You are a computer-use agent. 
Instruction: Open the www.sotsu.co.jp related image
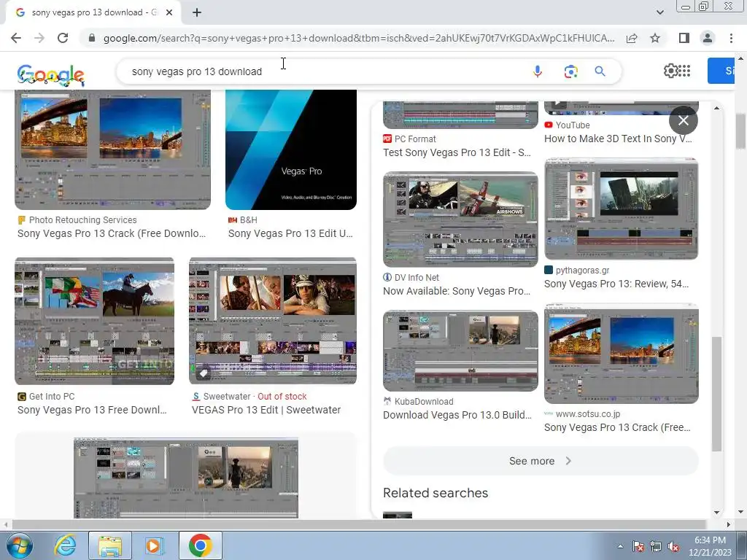pyautogui.click(x=622, y=354)
